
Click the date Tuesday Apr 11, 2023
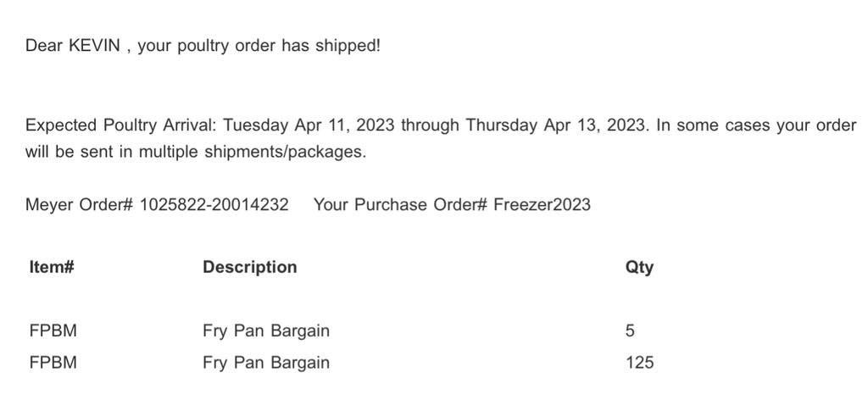point(309,125)
